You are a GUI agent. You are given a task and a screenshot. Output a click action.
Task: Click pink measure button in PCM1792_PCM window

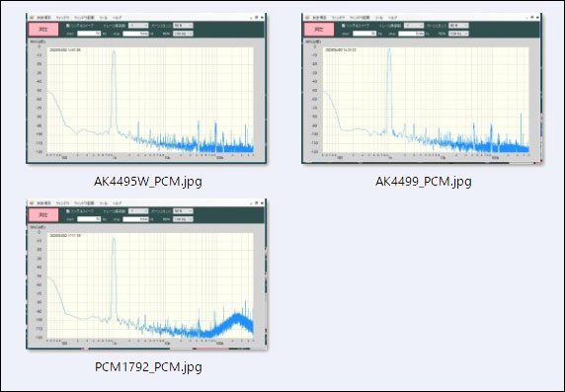tap(43, 215)
